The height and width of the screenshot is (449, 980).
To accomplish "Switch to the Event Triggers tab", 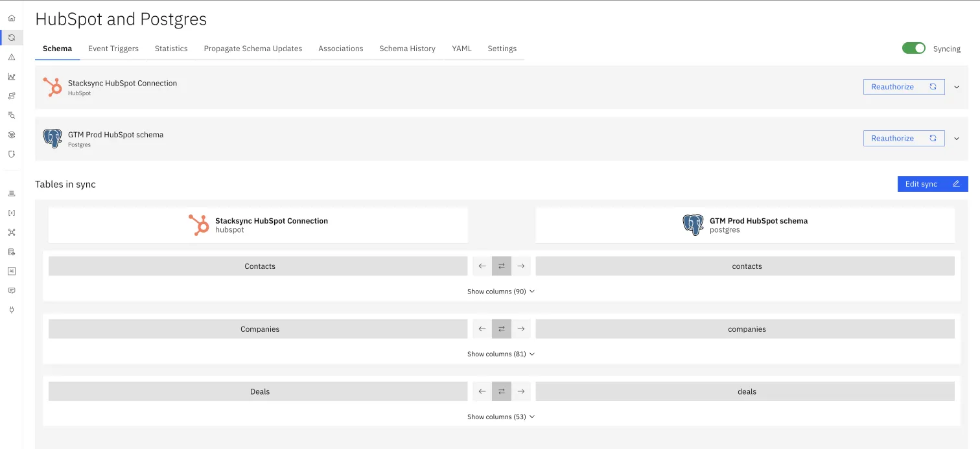I will coord(113,49).
